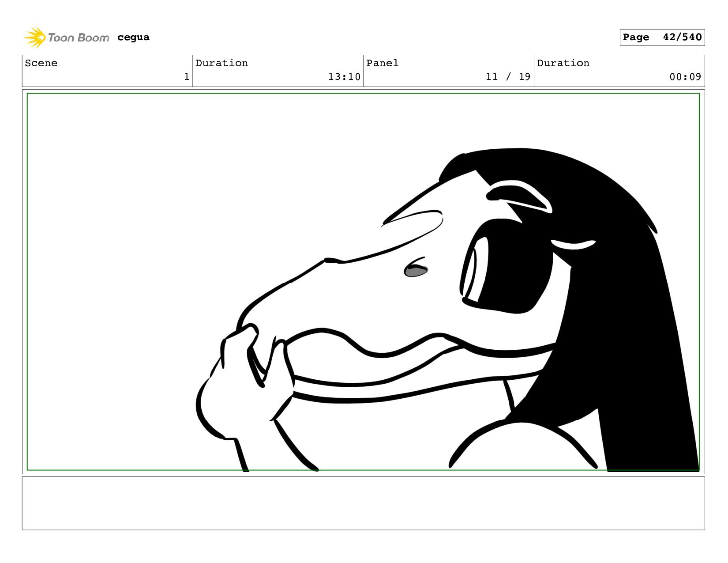Click the horse storyboard panel drawing

pyautogui.click(x=363, y=282)
